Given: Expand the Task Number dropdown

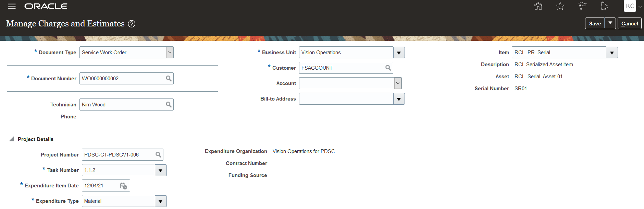Looking at the screenshot, I should point(161,171).
